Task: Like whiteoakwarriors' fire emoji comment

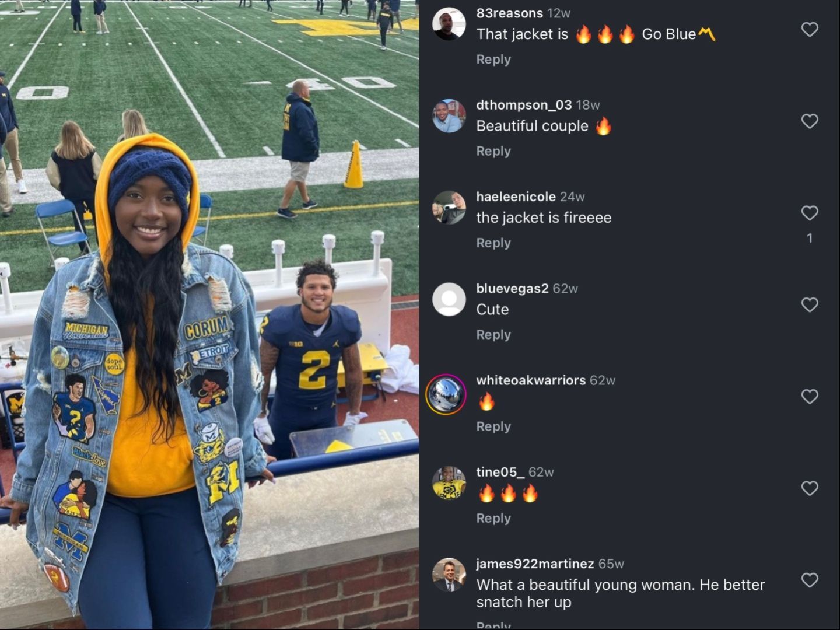Action: tap(810, 397)
